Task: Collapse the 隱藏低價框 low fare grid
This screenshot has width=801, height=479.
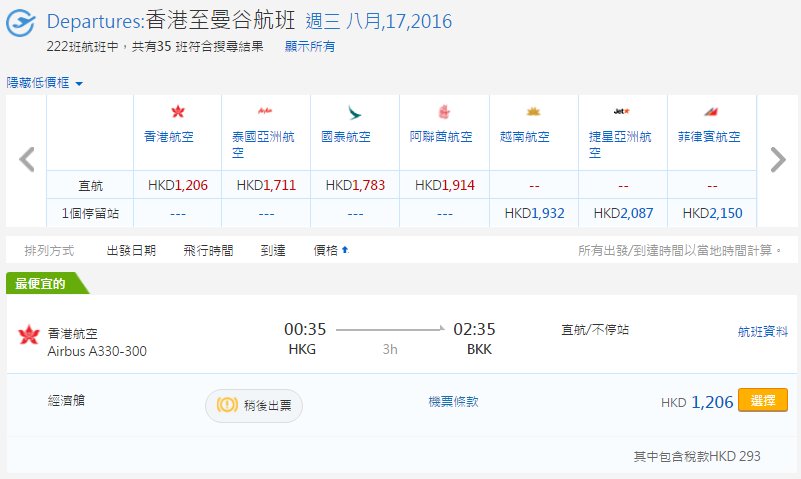Action: 44,83
